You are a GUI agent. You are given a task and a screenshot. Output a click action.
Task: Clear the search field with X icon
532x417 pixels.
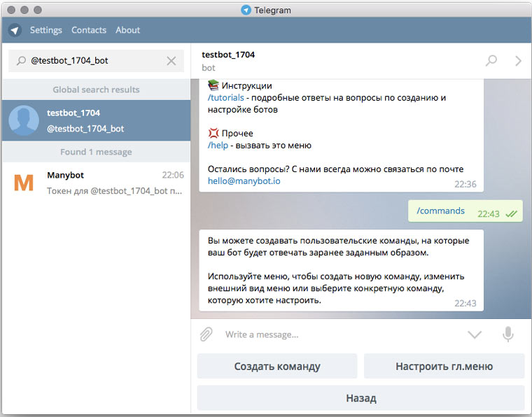point(171,61)
